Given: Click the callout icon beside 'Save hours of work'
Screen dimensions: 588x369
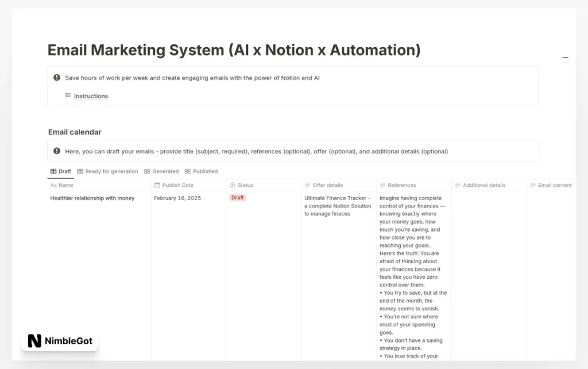Looking at the screenshot, I should coord(57,78).
